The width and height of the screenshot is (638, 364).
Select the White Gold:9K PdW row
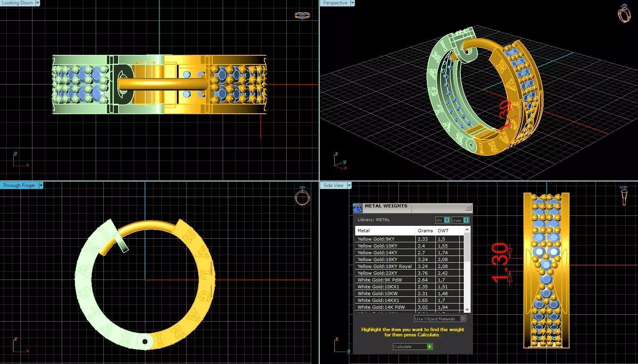pyautogui.click(x=409, y=280)
